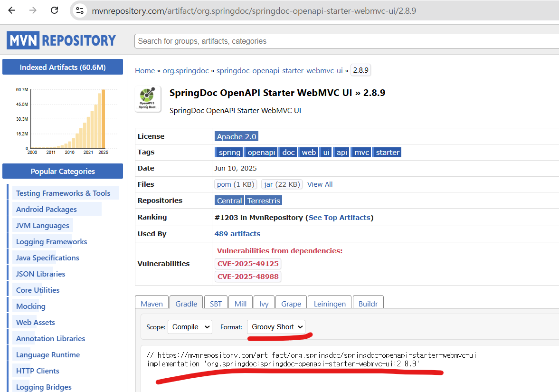This screenshot has height=392, width=559.
Task: Click the MVN Repository logo
Action: pyautogui.click(x=61, y=40)
